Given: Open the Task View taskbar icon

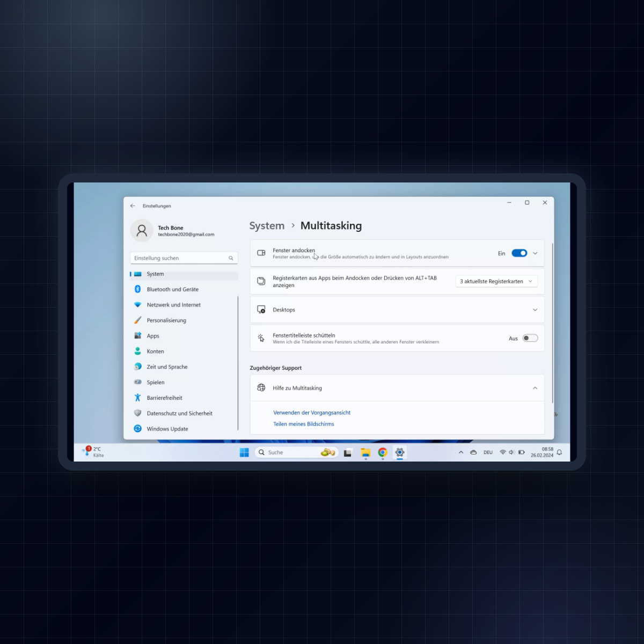Looking at the screenshot, I should [348, 452].
